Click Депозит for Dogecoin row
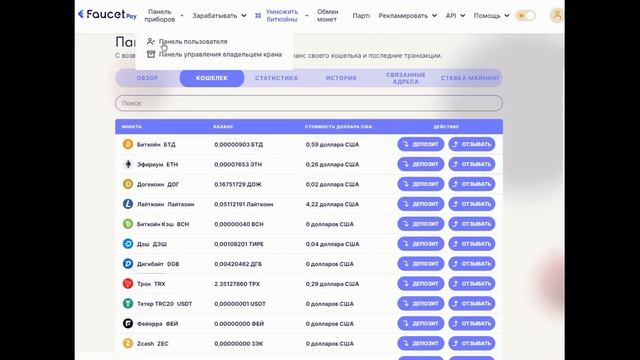This screenshot has width=640, height=360. tap(420, 184)
